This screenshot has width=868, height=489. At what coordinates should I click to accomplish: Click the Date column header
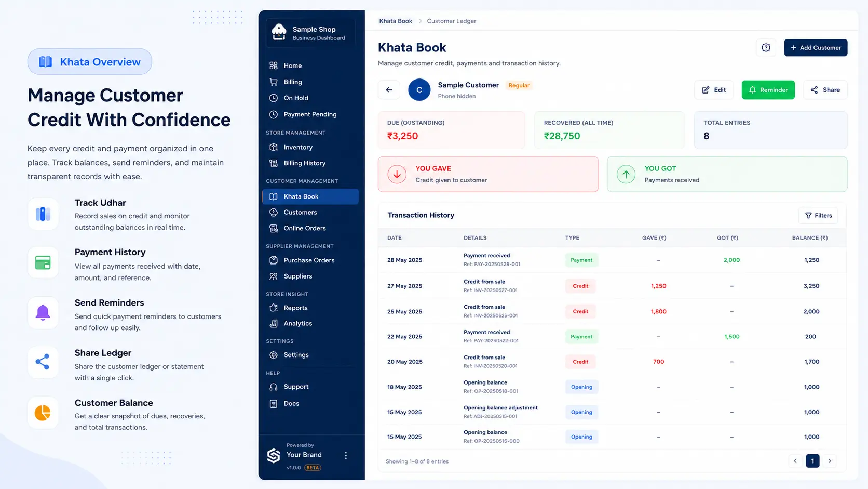[x=395, y=238]
